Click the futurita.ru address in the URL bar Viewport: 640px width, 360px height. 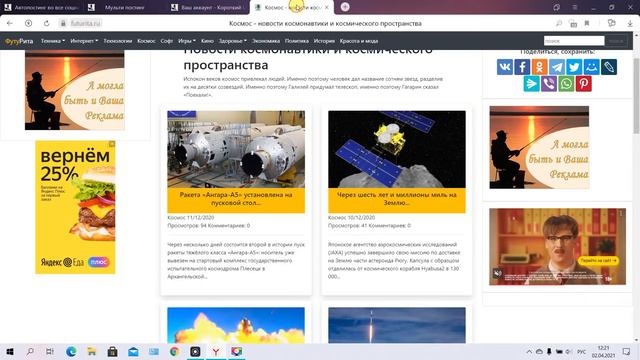(x=85, y=23)
